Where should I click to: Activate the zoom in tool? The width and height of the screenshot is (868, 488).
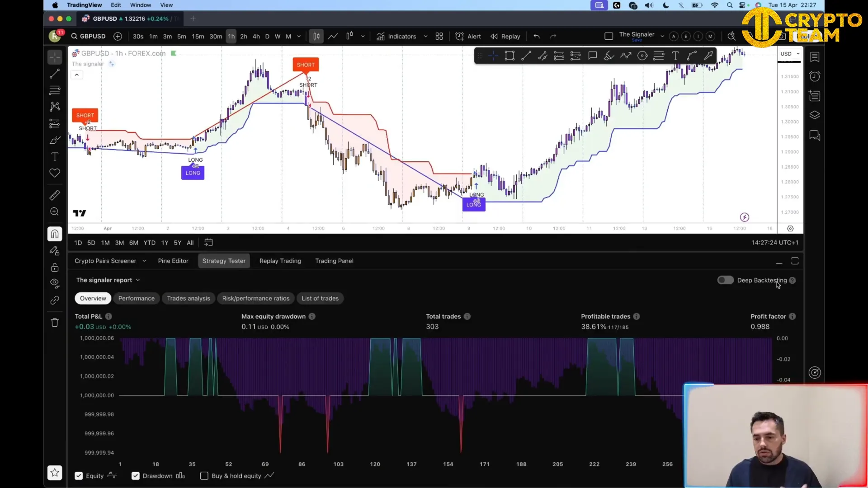(55, 211)
